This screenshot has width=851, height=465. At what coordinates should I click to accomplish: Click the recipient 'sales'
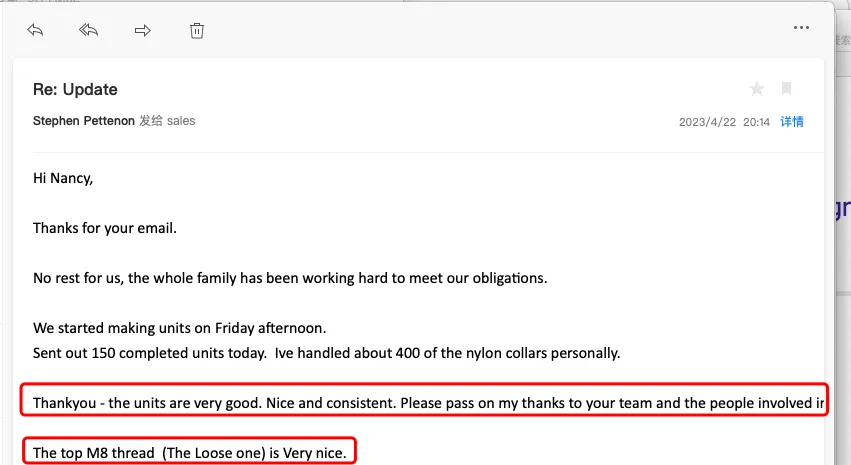click(x=181, y=121)
